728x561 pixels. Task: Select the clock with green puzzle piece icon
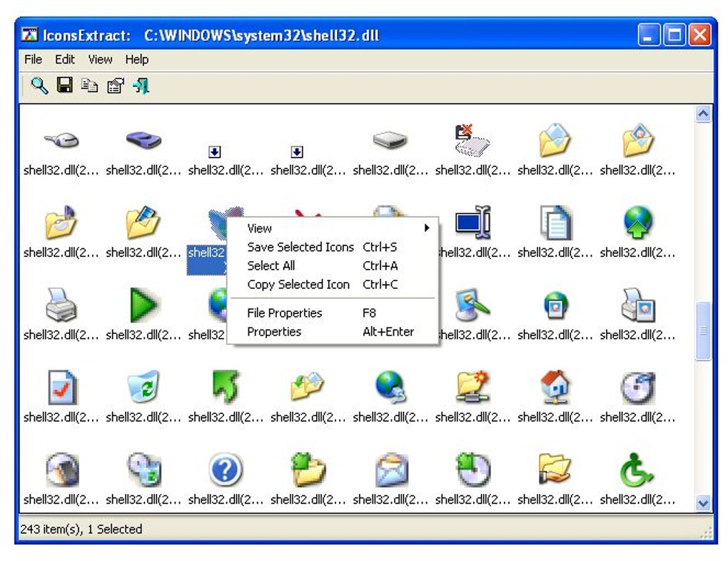click(x=472, y=470)
